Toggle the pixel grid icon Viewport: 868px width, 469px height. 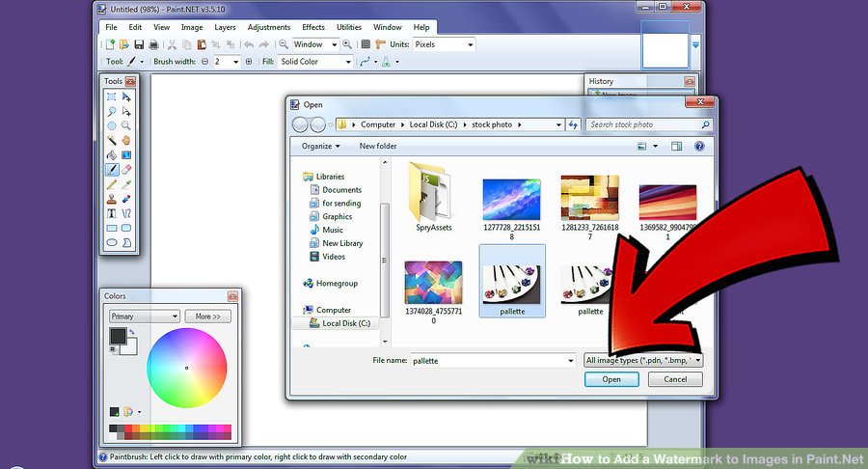[366, 44]
